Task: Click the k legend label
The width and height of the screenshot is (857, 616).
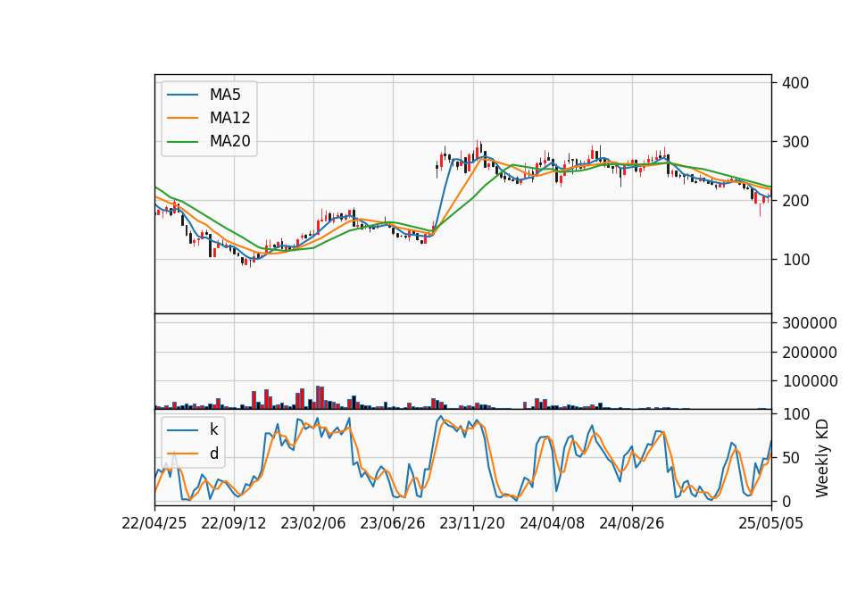Action: [x=213, y=429]
